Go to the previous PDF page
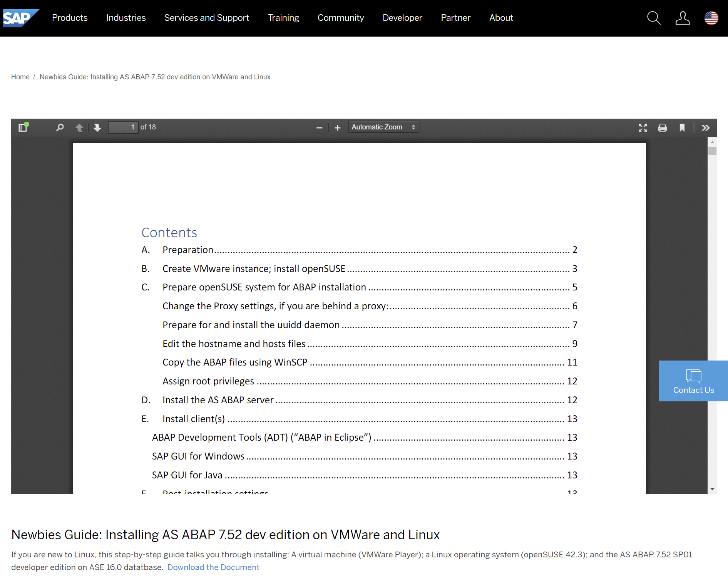The height and width of the screenshot is (577, 728). pyautogui.click(x=79, y=127)
